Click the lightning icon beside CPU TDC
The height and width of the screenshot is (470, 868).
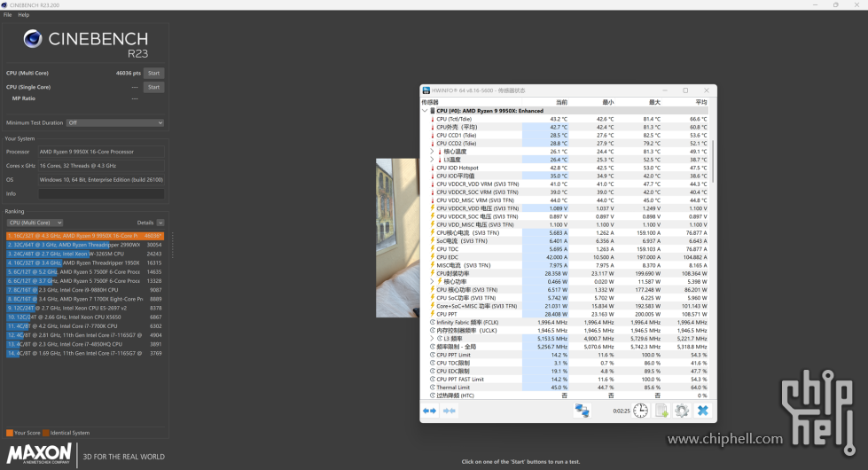[x=433, y=249]
